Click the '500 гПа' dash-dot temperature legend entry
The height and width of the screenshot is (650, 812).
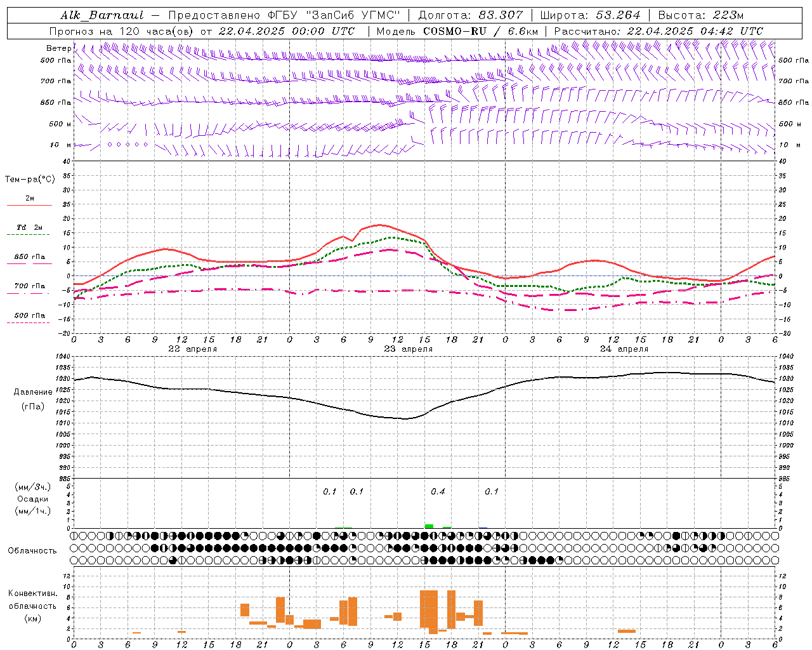(30, 315)
